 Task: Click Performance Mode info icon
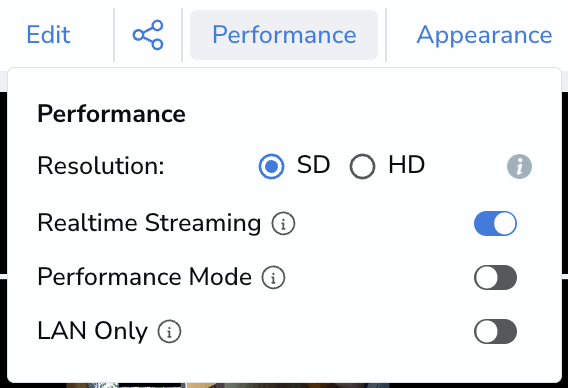(x=273, y=278)
